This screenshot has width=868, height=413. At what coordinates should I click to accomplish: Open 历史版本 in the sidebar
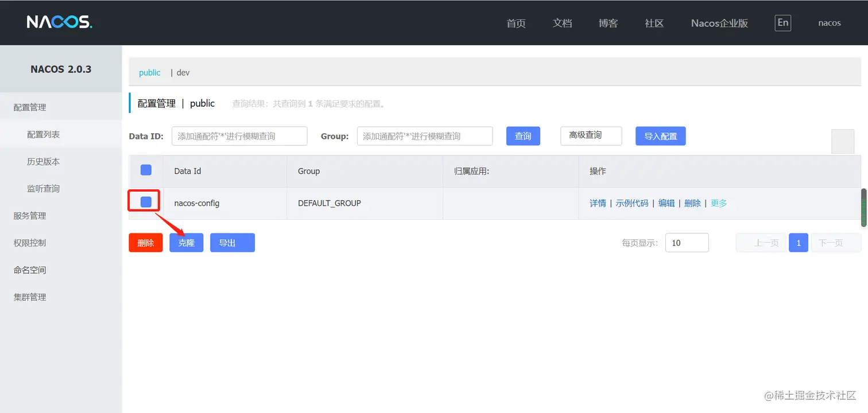point(61,161)
